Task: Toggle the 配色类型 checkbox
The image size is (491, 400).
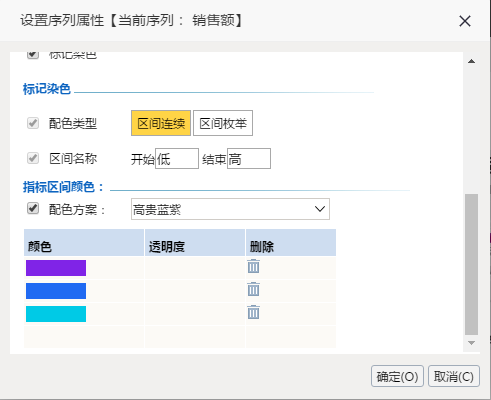Action: [x=33, y=123]
